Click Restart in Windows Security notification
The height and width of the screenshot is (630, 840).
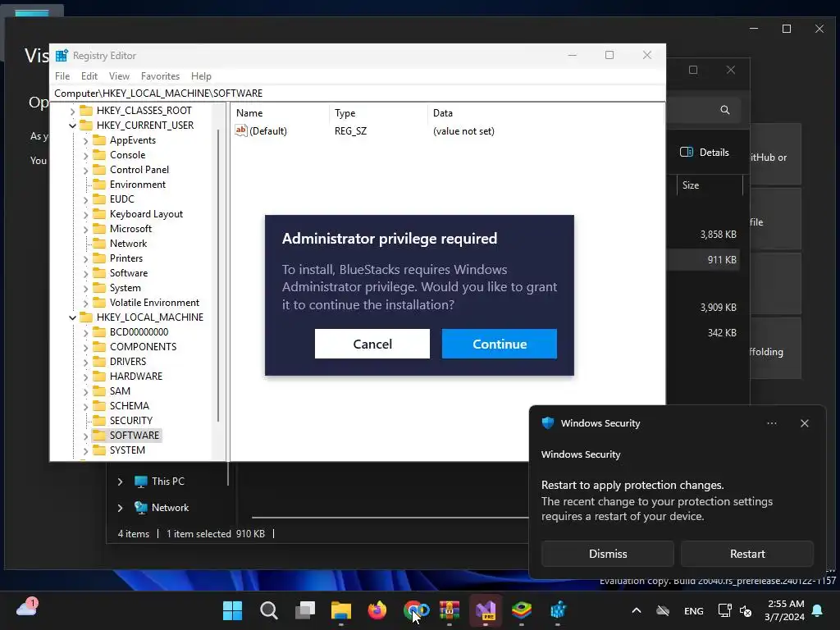pos(747,554)
